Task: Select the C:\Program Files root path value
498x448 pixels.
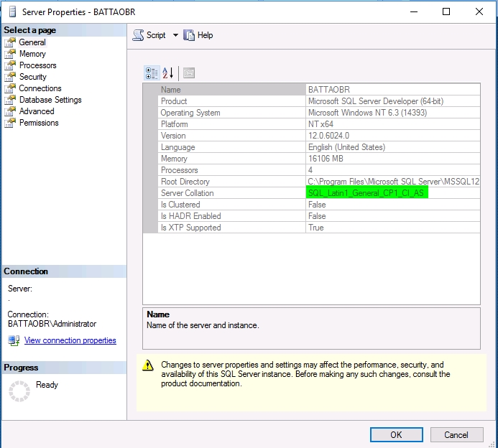Action: [393, 182]
